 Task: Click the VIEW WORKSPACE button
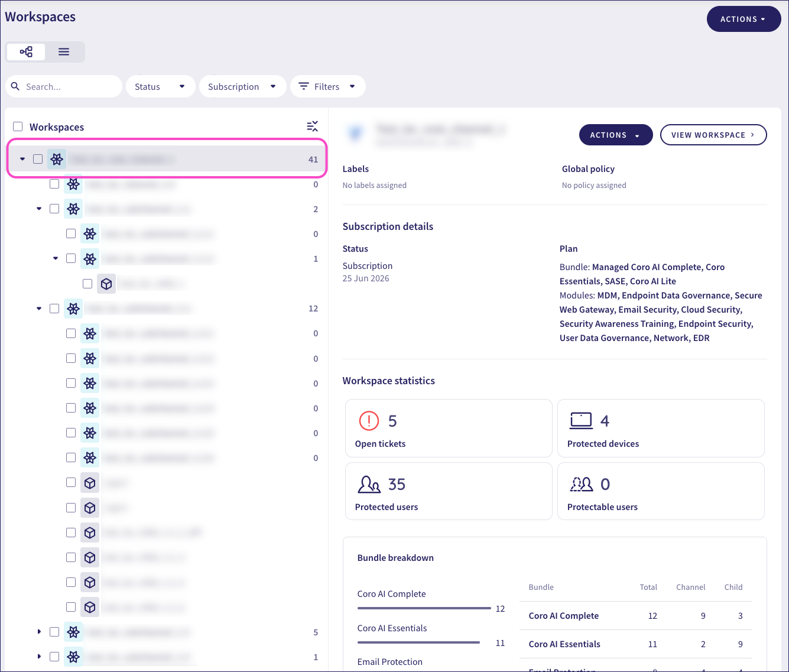point(713,135)
